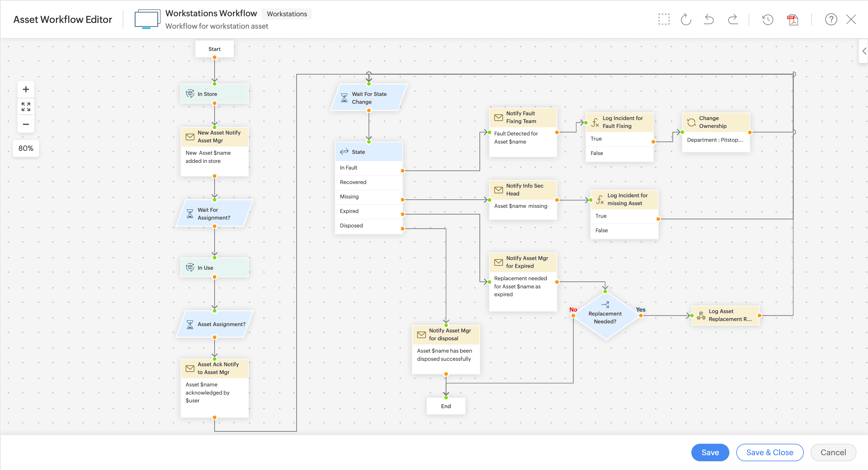Open the workflow version history
The height and width of the screenshot is (470, 868).
(768, 19)
